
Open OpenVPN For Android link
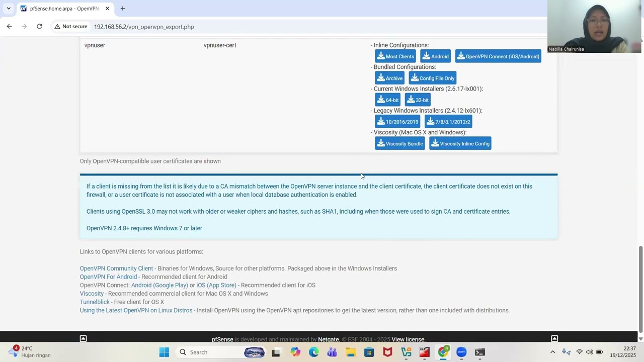(x=108, y=277)
